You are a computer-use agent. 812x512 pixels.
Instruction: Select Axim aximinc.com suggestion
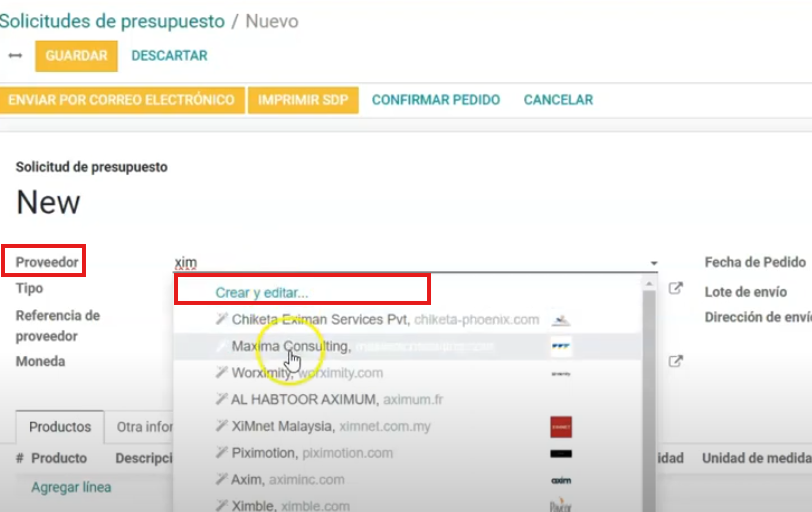coord(407,480)
